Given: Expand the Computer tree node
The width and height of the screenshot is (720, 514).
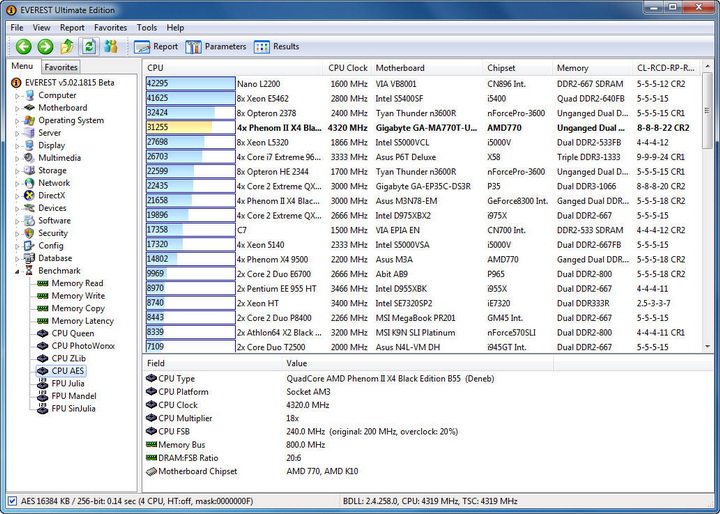Looking at the screenshot, I should click(x=17, y=96).
